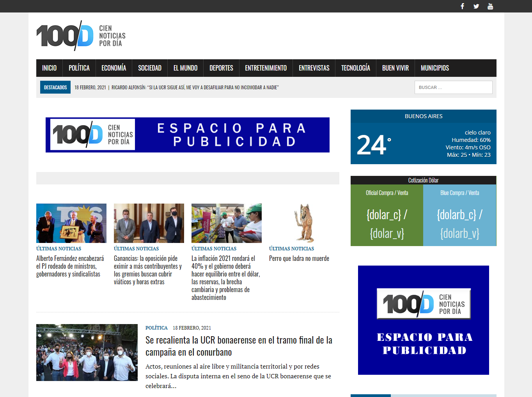Open the Ricardo Alfonsín featured headline

(x=195, y=87)
